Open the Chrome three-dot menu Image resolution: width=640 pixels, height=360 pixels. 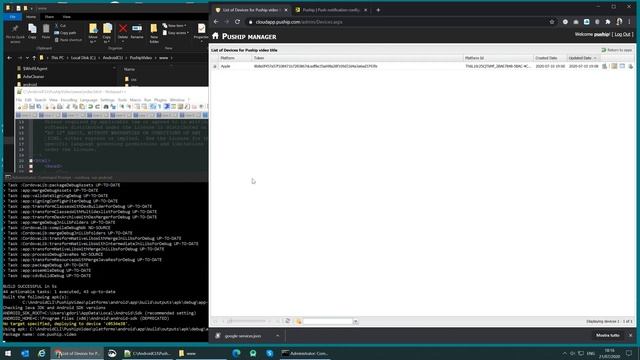pyautogui.click(x=629, y=22)
